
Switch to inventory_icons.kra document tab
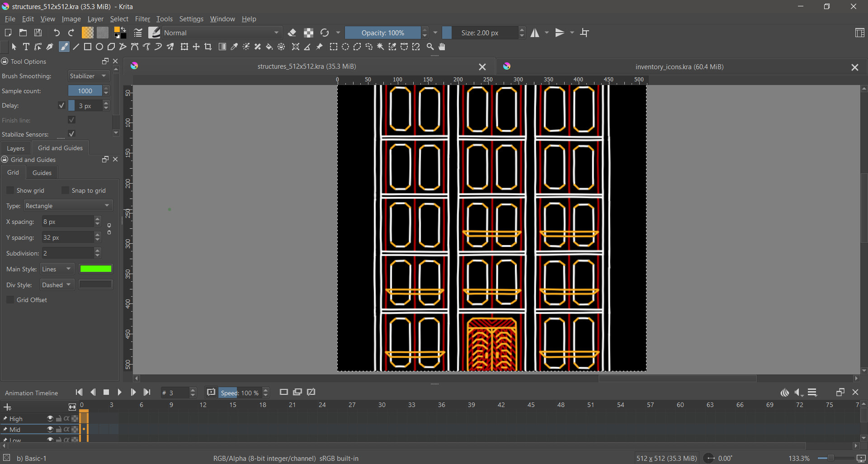[679, 67]
